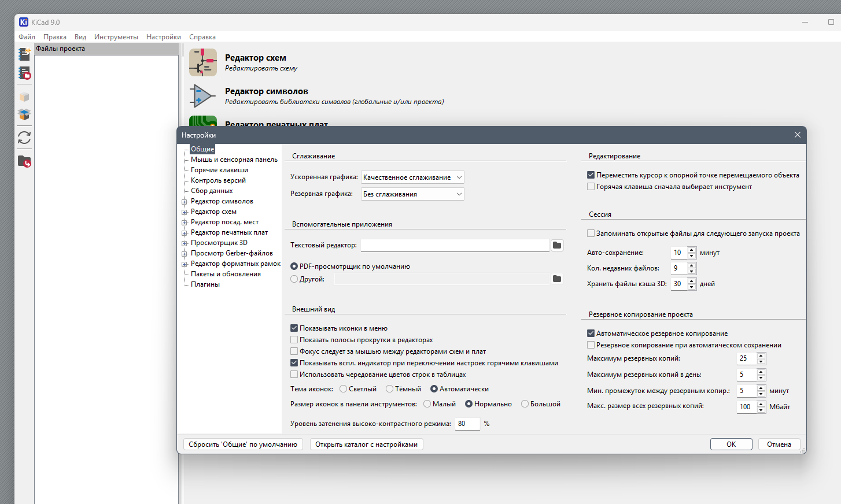Viewport: 841px width, 504px height.
Task: Select 'Пакеты и обновления' settings page
Action: [226, 274]
